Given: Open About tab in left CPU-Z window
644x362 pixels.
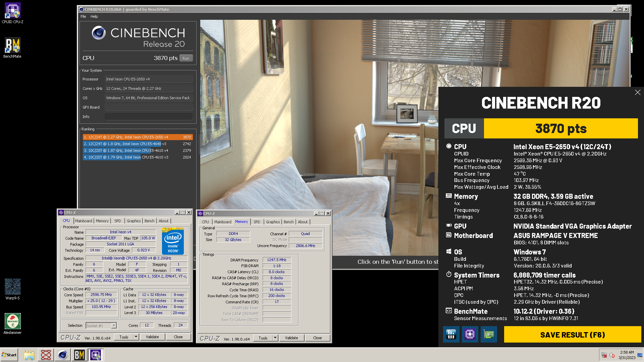Looking at the screenshot, I should pos(164,221).
